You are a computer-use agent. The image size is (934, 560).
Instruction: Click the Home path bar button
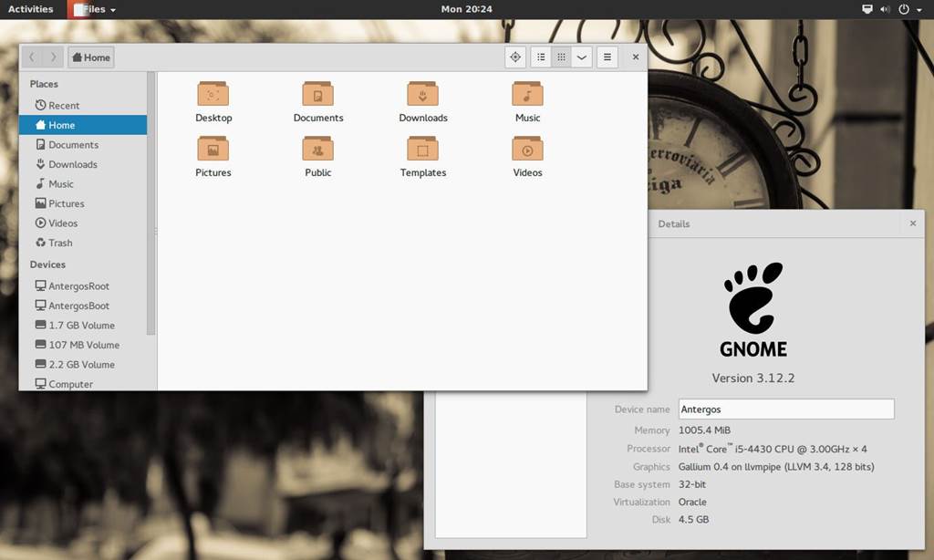coord(89,57)
